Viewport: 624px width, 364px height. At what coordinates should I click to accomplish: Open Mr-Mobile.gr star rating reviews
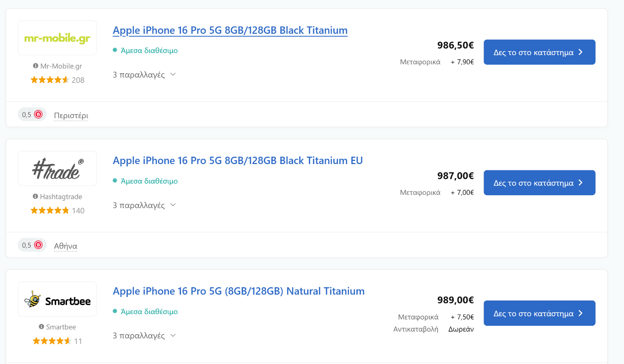tap(57, 80)
